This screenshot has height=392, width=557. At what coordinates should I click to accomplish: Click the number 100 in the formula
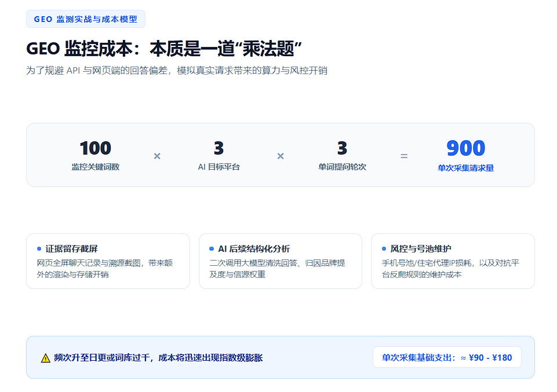(x=95, y=148)
